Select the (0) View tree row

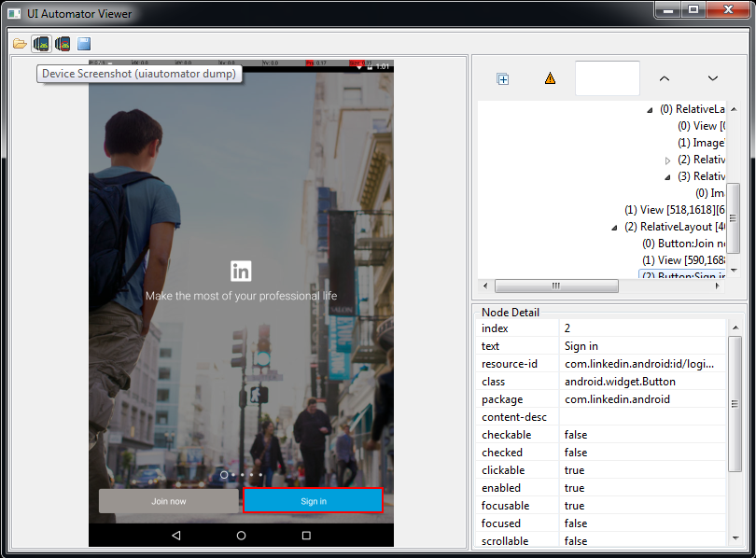coord(701,126)
